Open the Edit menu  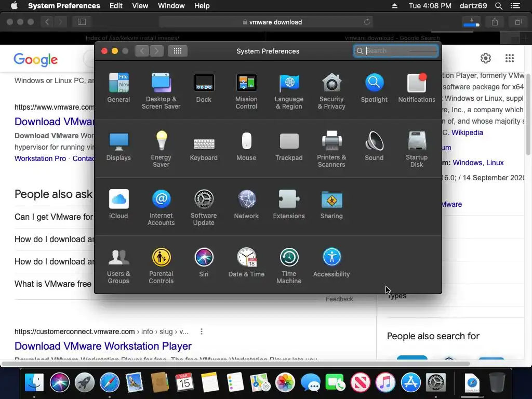click(116, 6)
